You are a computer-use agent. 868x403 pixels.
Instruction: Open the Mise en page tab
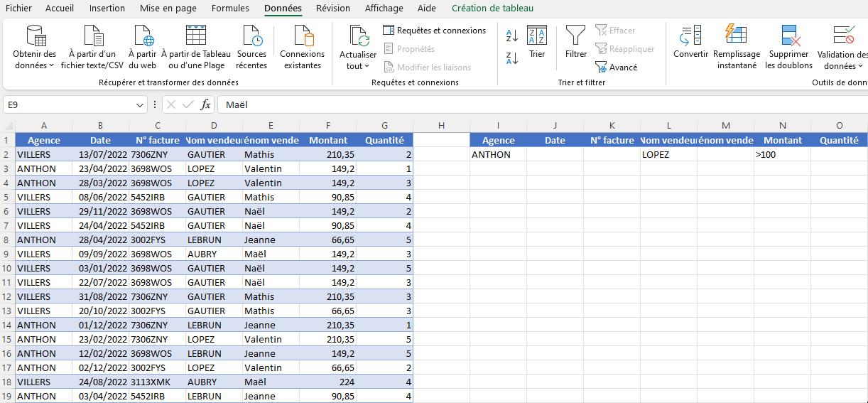pyautogui.click(x=168, y=9)
